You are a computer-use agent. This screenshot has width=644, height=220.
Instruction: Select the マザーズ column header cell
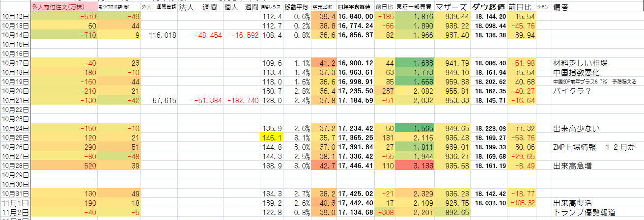(x=450, y=7)
